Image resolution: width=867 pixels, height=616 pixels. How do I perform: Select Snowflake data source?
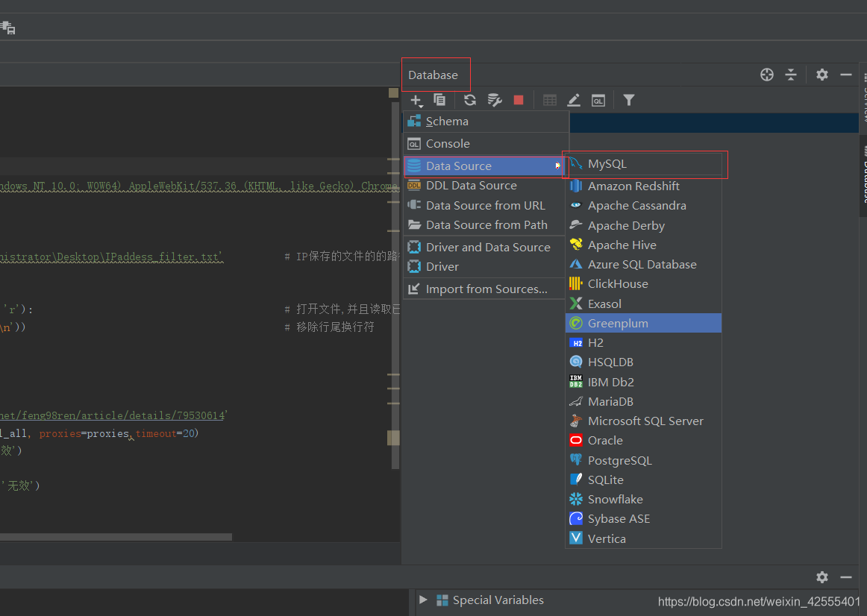pos(644,500)
